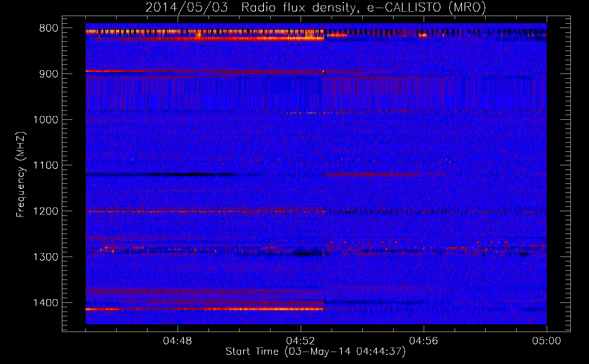The width and height of the screenshot is (589, 364).
Task: Click the 04:52 time tick label
Action: click(x=301, y=341)
